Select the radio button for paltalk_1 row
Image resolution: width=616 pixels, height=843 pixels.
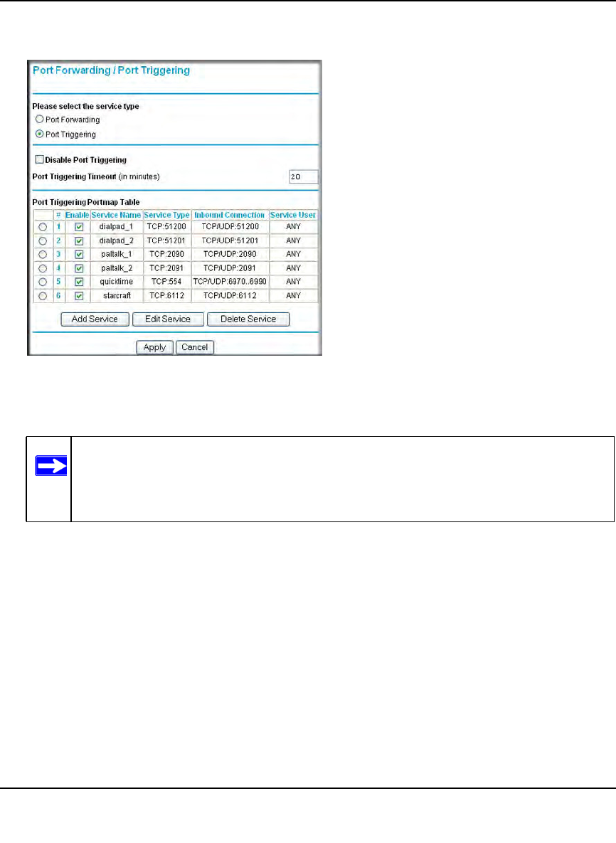[x=43, y=254]
